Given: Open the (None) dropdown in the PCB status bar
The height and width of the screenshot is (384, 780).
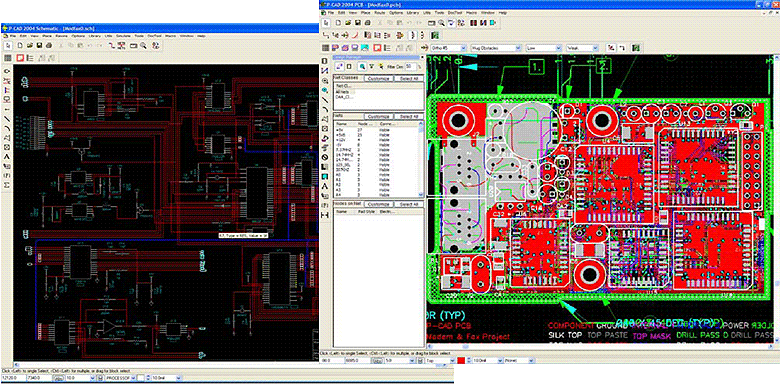Looking at the screenshot, I should tap(519, 361).
